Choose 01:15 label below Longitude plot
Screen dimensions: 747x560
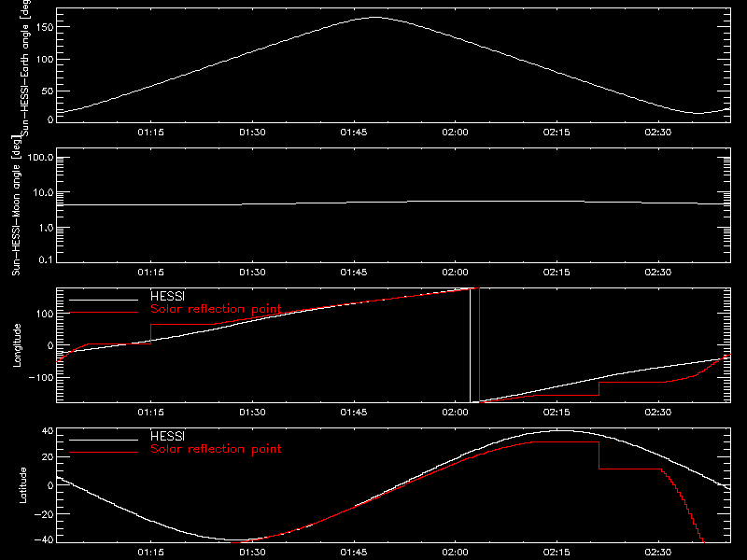tap(150, 413)
